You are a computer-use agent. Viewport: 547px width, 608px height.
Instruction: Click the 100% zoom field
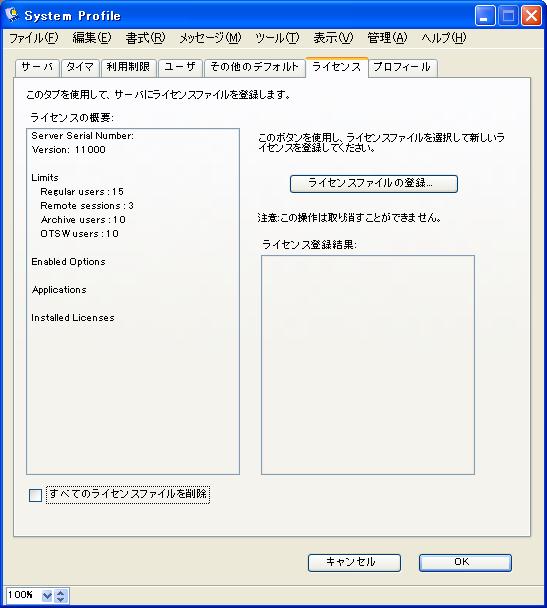(23, 595)
